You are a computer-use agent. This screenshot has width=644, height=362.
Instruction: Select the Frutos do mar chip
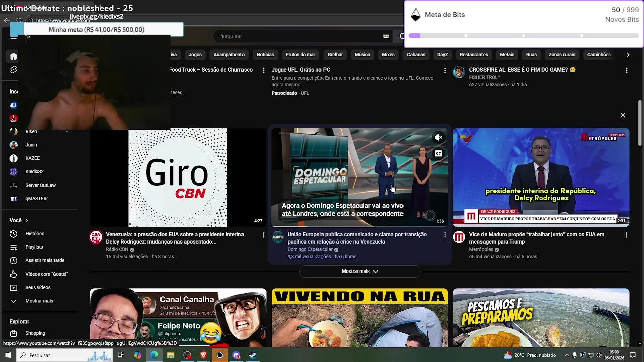(x=300, y=55)
